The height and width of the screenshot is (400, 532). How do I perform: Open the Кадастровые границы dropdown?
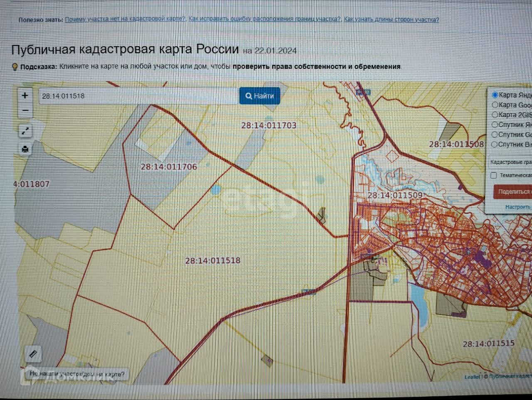click(x=510, y=162)
